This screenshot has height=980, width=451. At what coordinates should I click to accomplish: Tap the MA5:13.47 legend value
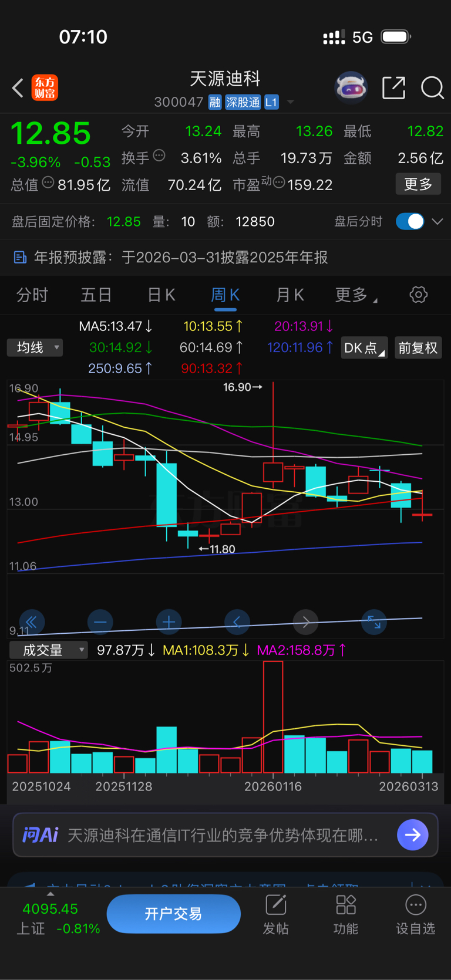(116, 326)
